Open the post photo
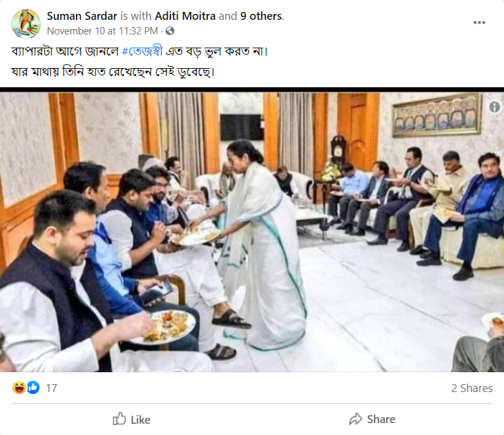Viewport: 504px width, 435px height. (x=252, y=231)
